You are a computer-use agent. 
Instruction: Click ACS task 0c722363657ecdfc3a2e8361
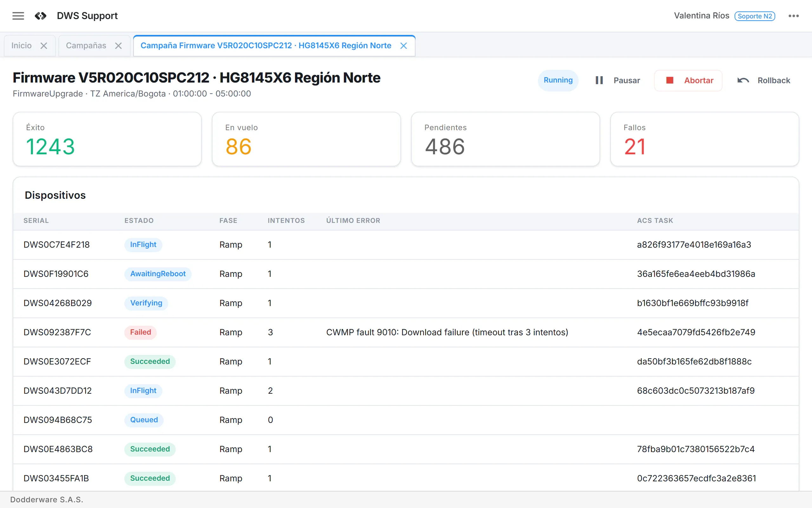point(697,478)
